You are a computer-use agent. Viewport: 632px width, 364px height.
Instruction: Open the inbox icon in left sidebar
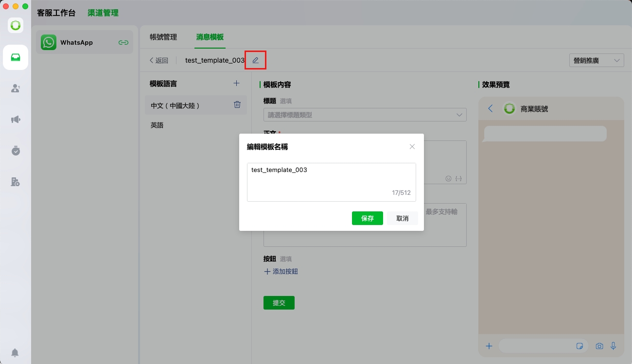click(x=16, y=57)
